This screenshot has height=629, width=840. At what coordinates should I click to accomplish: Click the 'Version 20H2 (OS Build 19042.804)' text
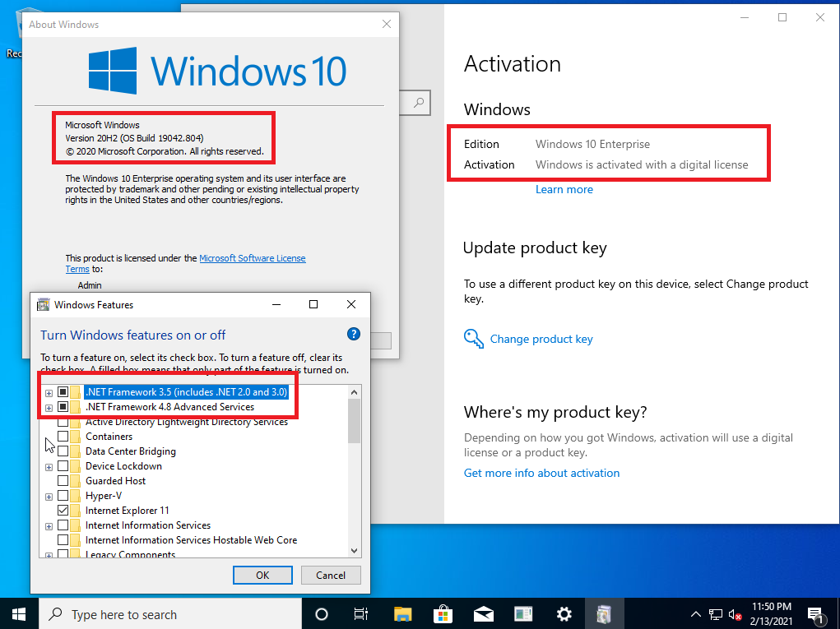[x=134, y=138]
